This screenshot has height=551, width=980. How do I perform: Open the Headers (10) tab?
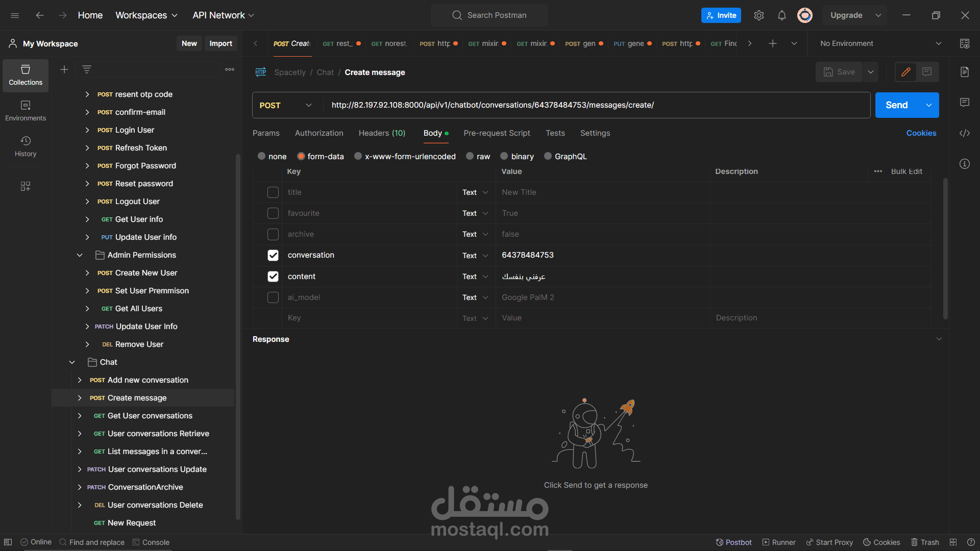point(382,133)
